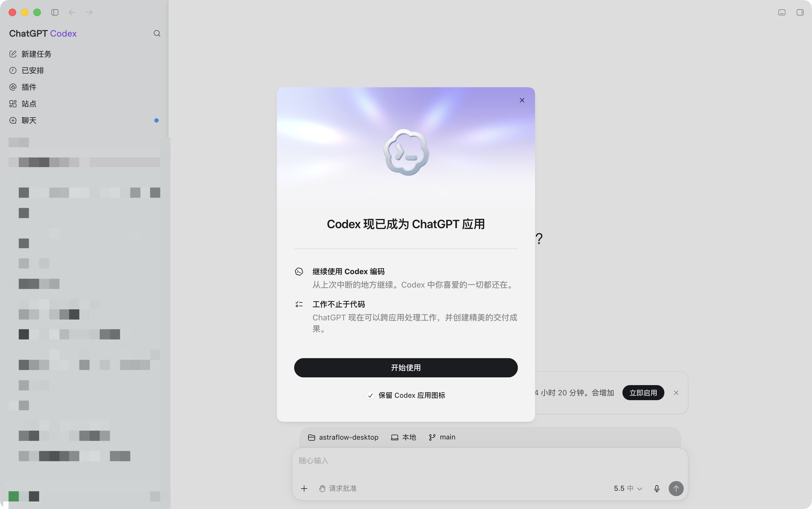
Task: Toggle the bottom panel icon
Action: point(782,12)
